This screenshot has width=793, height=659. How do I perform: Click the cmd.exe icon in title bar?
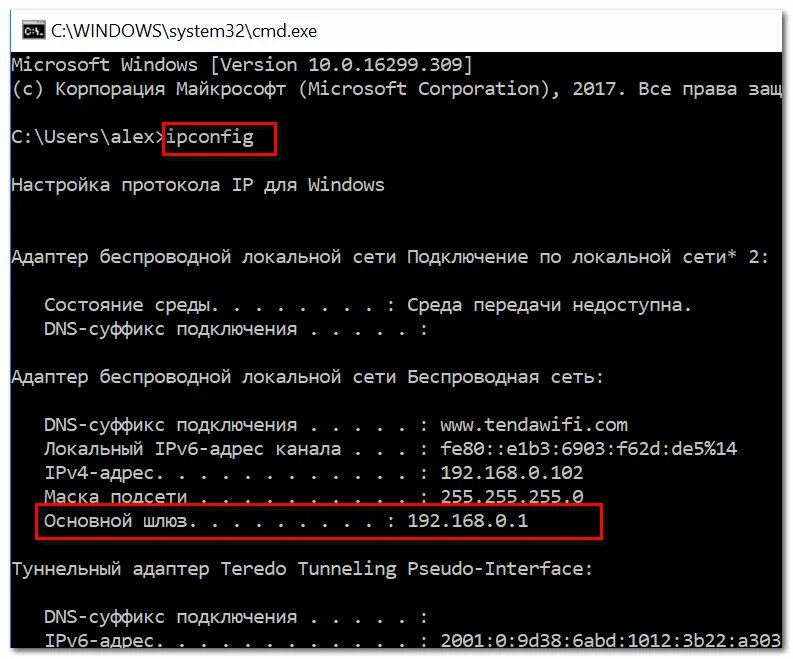pos(33,31)
